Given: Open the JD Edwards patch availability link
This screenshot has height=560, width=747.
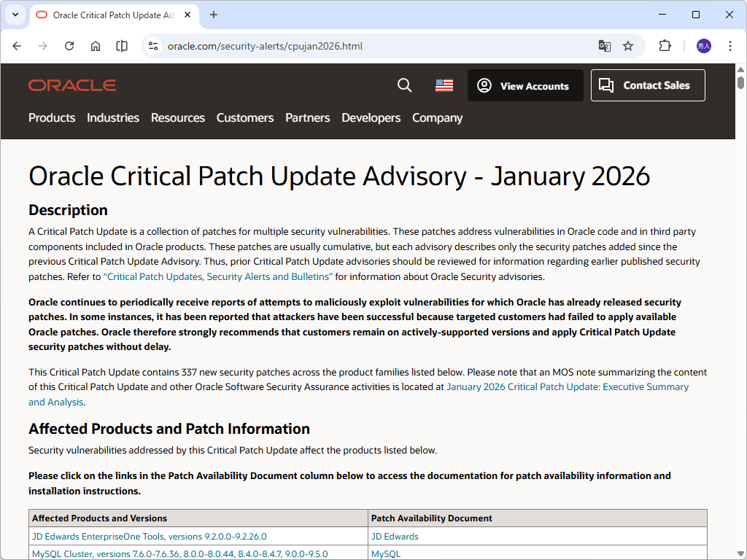Looking at the screenshot, I should [394, 536].
